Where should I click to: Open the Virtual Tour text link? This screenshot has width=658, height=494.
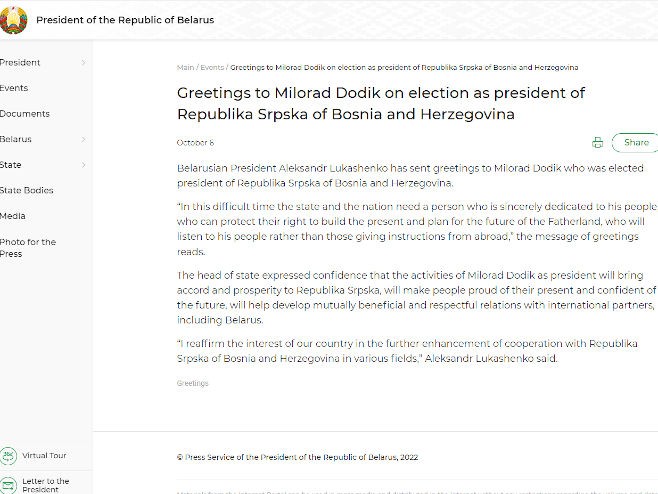[44, 456]
